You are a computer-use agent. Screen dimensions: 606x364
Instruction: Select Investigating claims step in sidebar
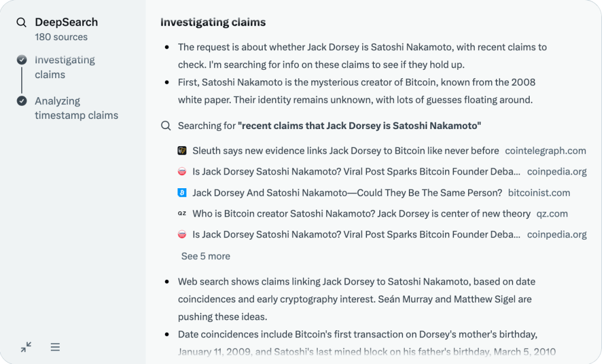click(x=65, y=67)
